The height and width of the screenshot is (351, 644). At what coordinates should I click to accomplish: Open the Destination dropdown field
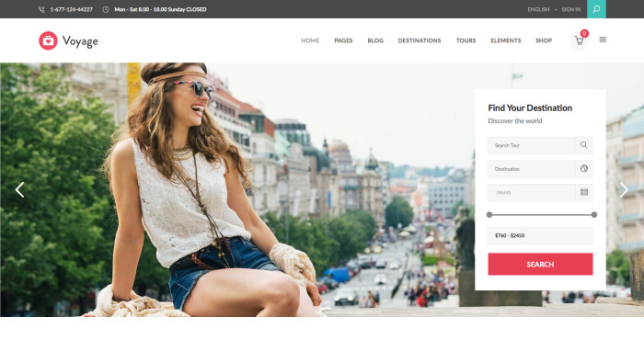(540, 169)
